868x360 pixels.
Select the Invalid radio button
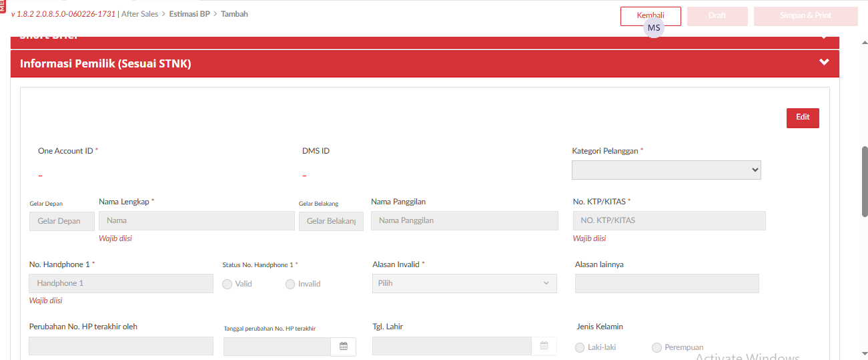tap(290, 284)
